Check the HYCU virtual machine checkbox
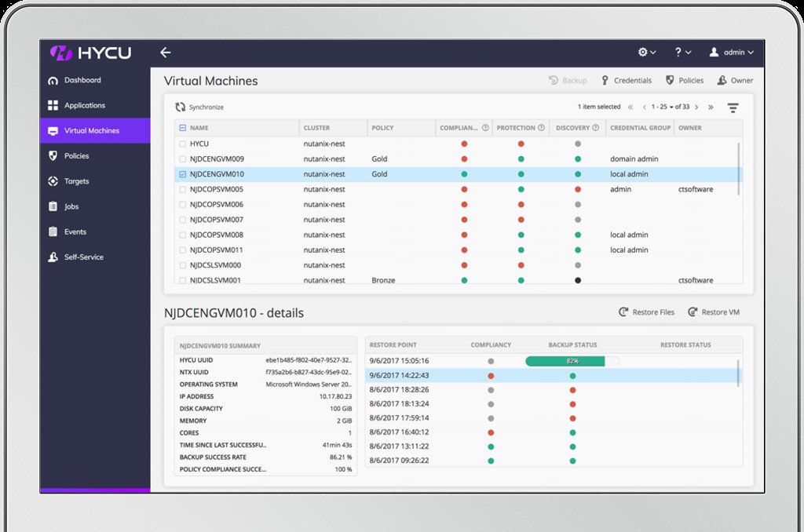 click(184, 144)
